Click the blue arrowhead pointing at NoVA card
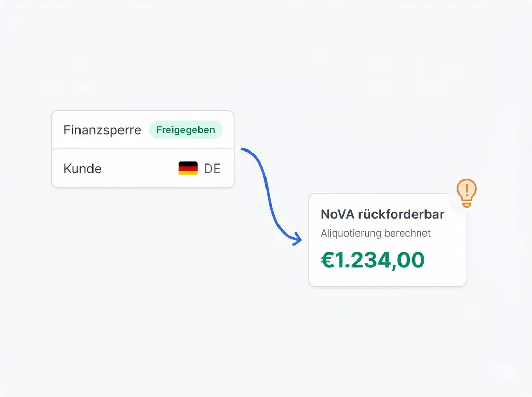This screenshot has width=532, height=397. click(298, 240)
